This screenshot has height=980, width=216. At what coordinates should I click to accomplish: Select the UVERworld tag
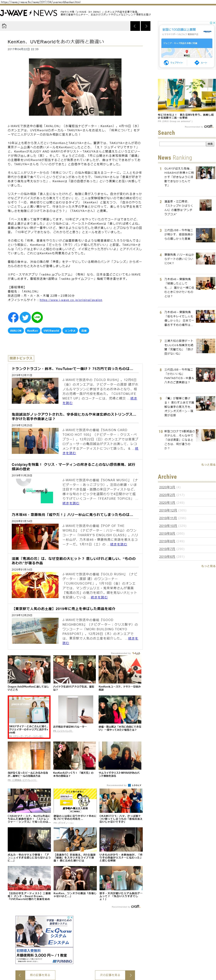pos(51,331)
